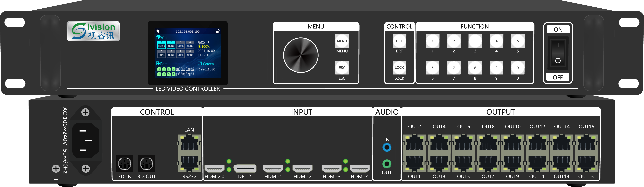Click the OUT16 ethernet output port

[586, 143]
